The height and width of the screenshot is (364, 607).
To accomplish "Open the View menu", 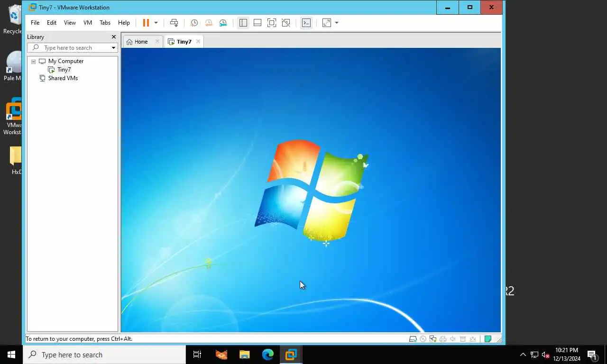I will point(70,23).
